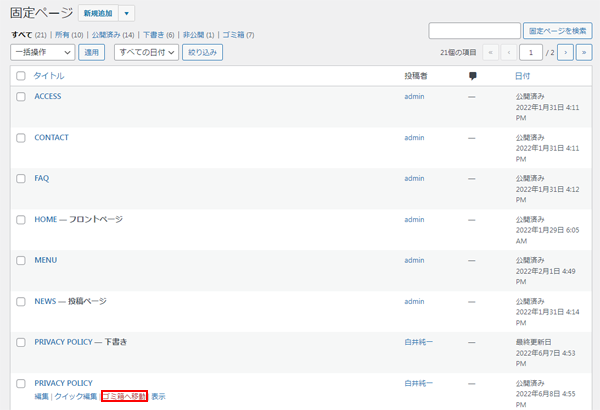Screen dimensions: 600x410
Task: Click クイック編集 under PRIVACY POLICY
Action: pos(75,397)
